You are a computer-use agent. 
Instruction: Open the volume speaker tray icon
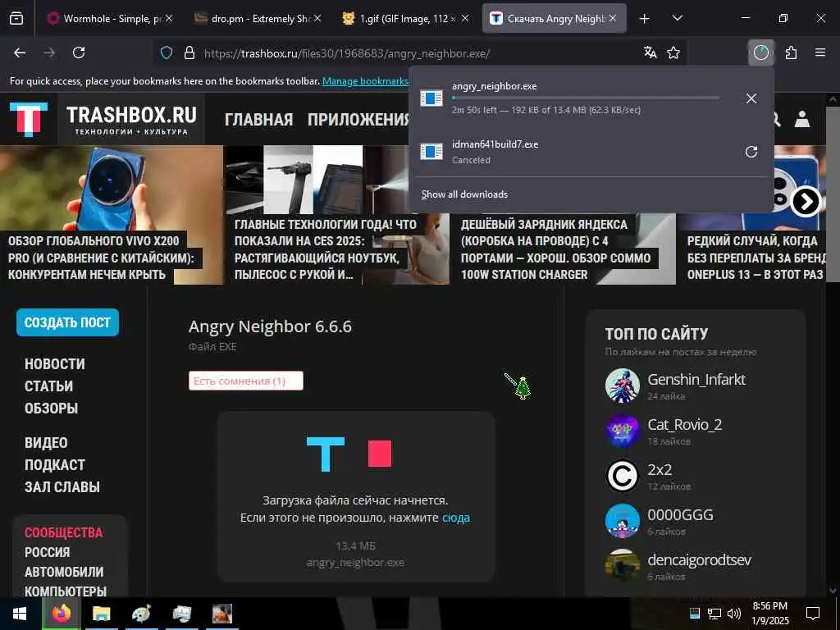click(x=734, y=614)
